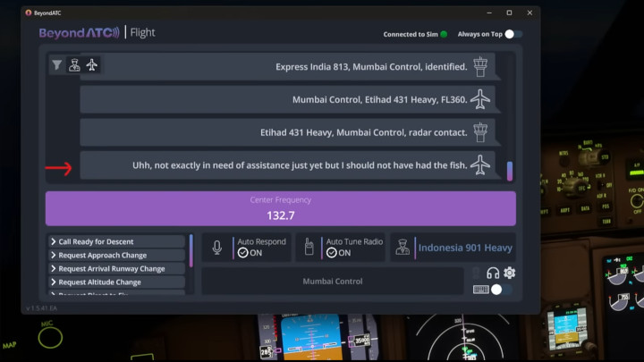Image resolution: width=644 pixels, height=362 pixels.
Task: Click tower icon beside radar contact message
Action: (480, 132)
